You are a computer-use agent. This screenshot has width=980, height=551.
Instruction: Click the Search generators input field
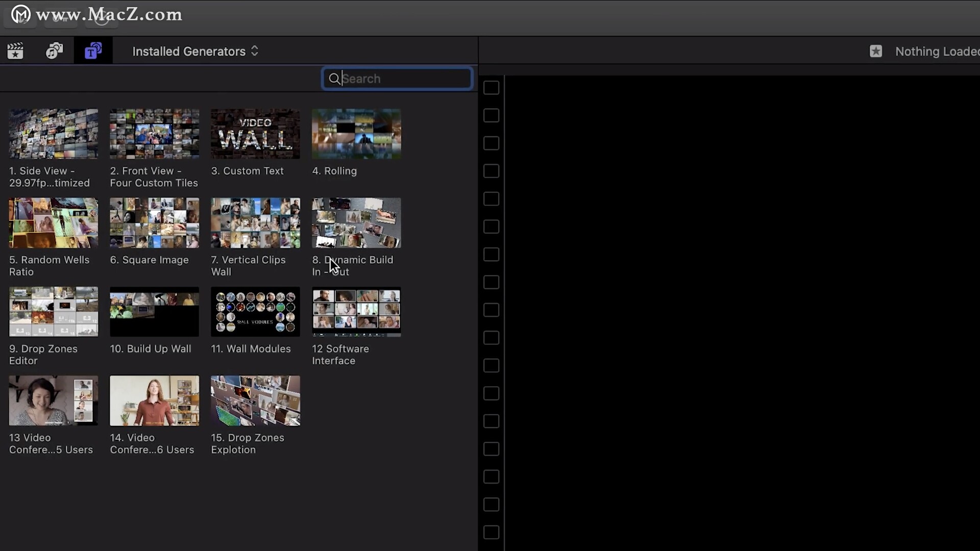403,79
